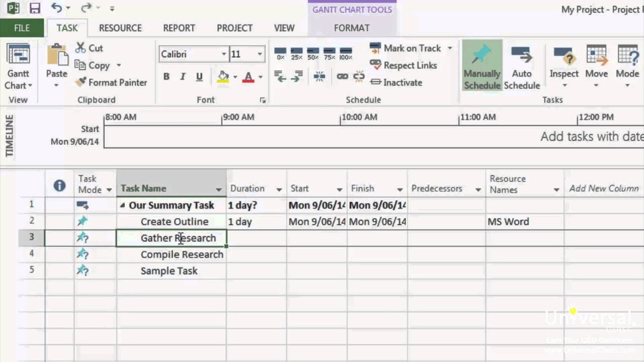Image resolution: width=644 pixels, height=362 pixels.
Task: Select row header number 3
Action: click(32, 238)
